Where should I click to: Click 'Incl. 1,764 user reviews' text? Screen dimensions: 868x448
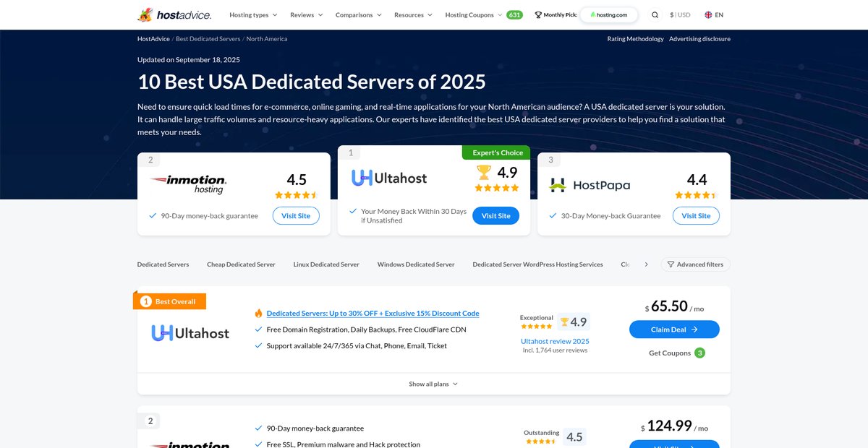click(555, 350)
